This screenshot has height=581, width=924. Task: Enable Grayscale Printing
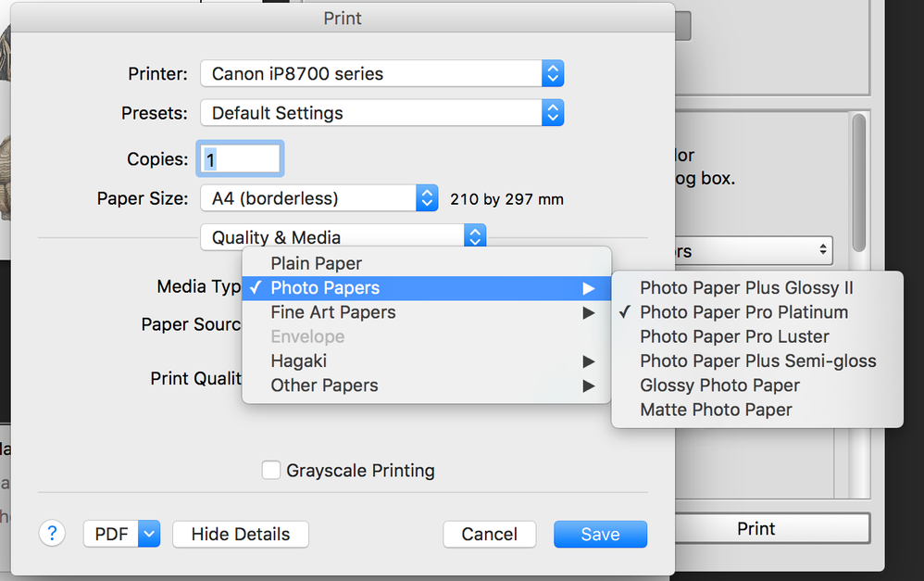(x=270, y=470)
